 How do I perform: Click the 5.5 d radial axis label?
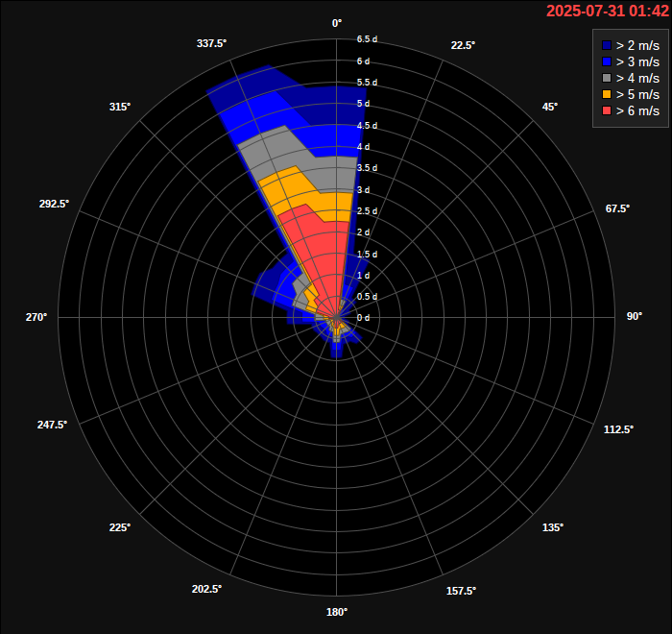coord(368,83)
